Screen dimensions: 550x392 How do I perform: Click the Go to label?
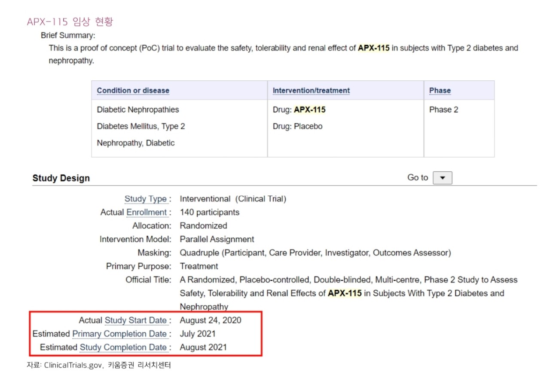click(x=418, y=178)
